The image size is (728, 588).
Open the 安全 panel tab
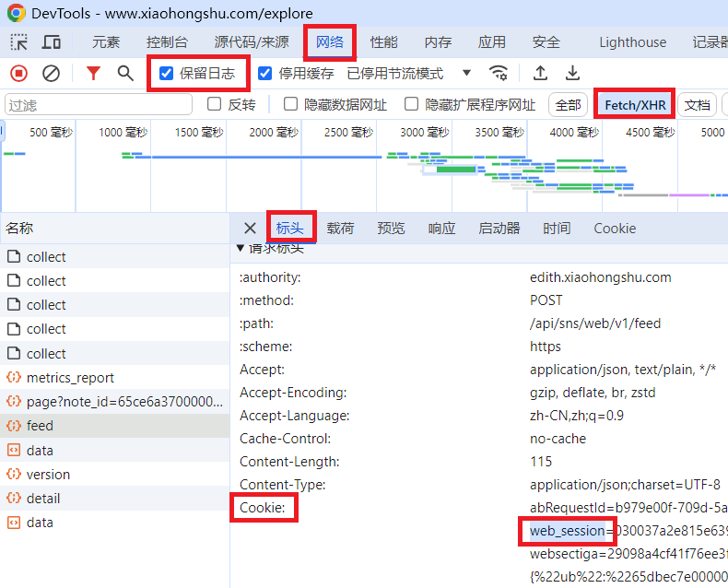point(546,42)
